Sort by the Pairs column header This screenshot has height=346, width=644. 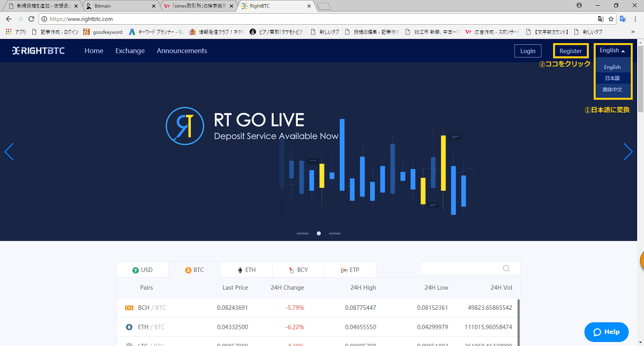tap(146, 287)
